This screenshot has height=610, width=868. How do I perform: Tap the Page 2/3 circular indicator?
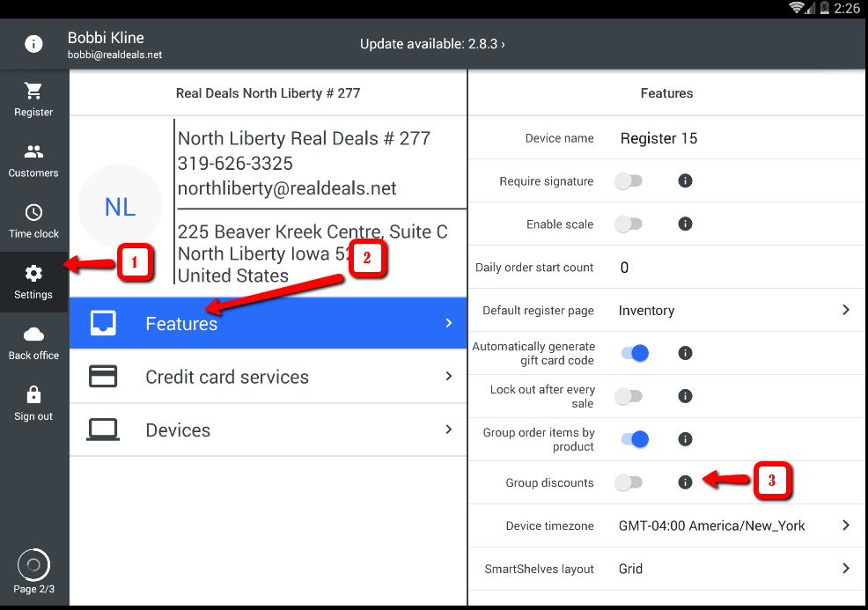tap(33, 564)
